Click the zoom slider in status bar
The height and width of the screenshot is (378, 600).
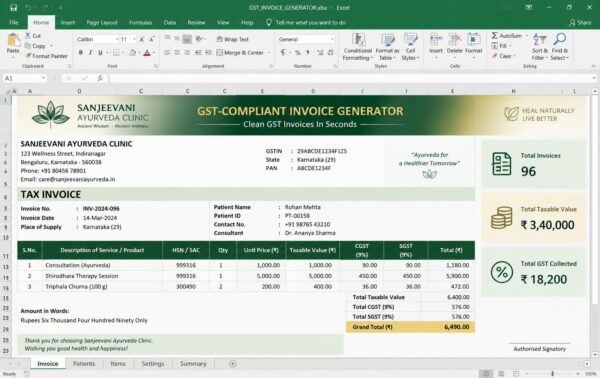[552, 373]
